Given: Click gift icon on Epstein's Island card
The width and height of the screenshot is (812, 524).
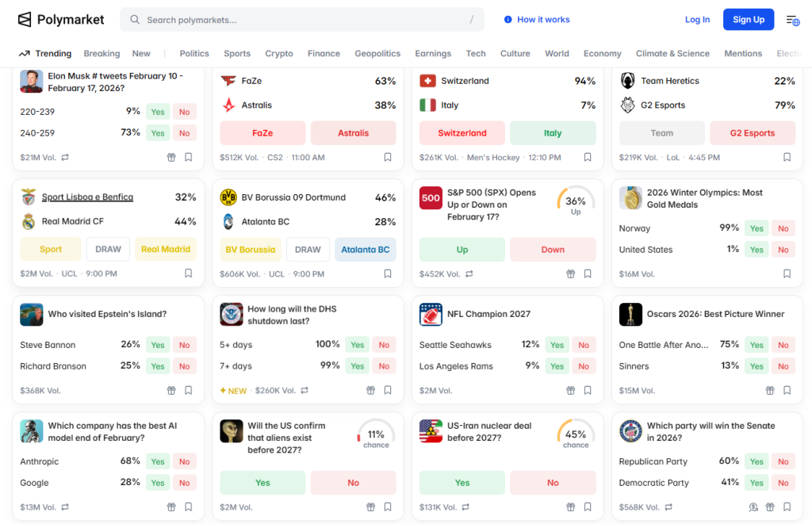Looking at the screenshot, I should (x=171, y=390).
